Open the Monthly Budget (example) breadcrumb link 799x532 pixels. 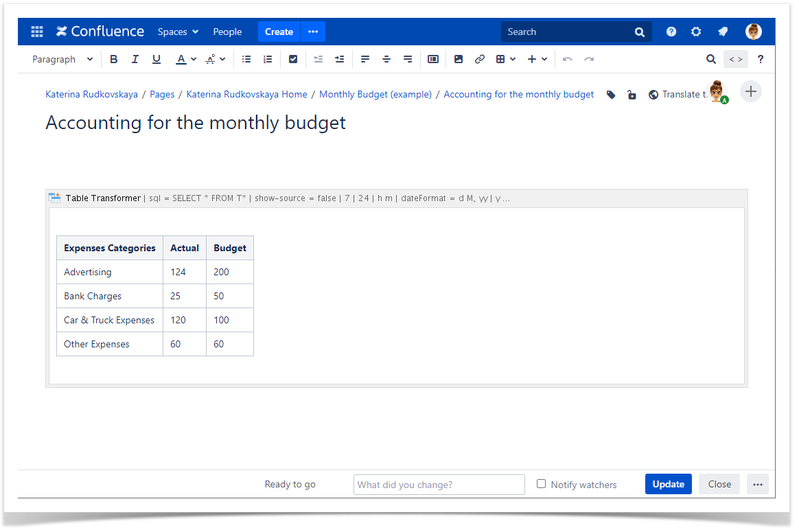pyautogui.click(x=375, y=95)
